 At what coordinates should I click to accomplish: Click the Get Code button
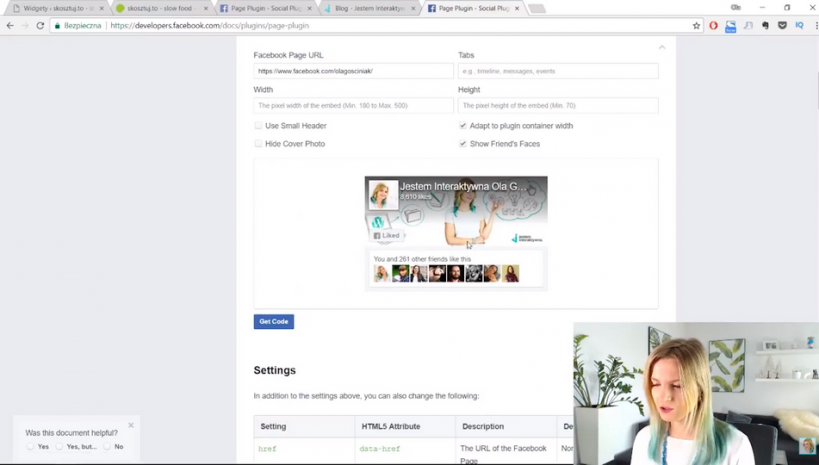tap(274, 321)
